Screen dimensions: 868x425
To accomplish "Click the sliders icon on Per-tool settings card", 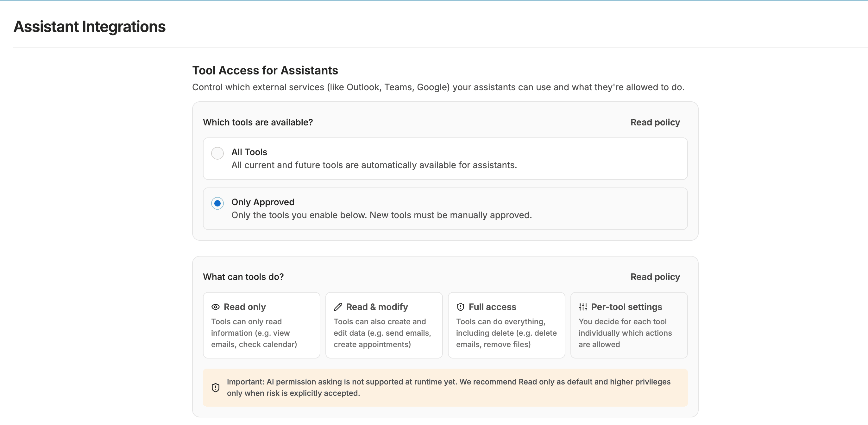I will 582,307.
